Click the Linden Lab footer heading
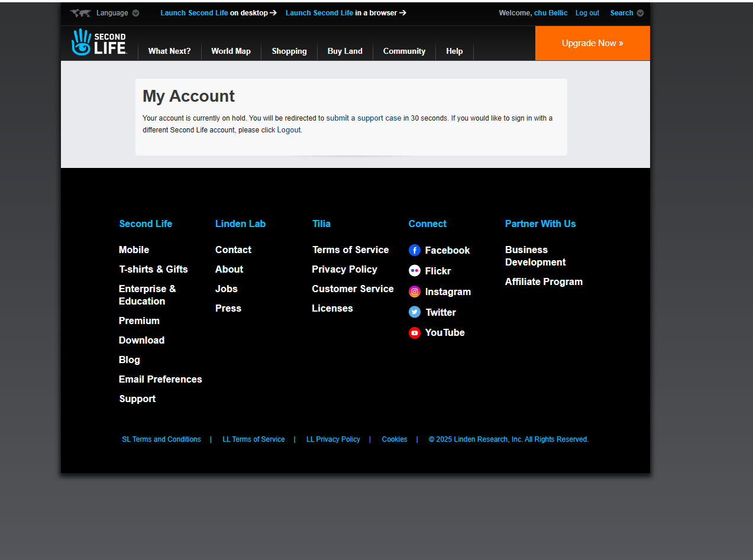Viewport: 753px width, 560px height. 240,224
